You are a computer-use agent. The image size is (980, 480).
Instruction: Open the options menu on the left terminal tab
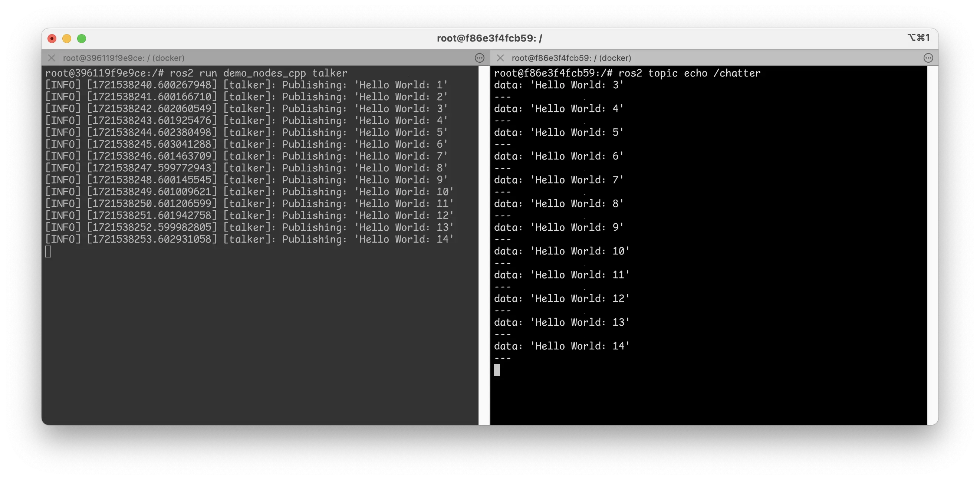tap(479, 58)
